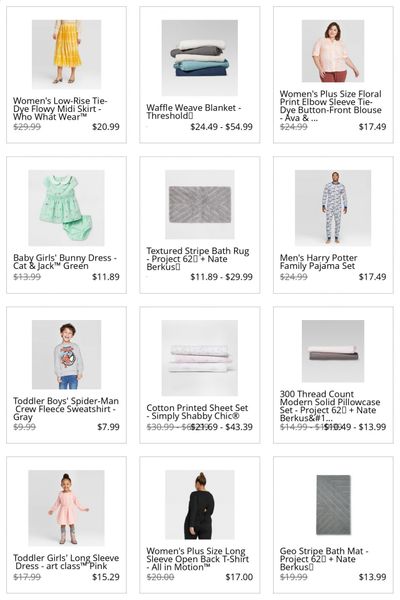Open the yellow tie-dye midi skirt image
This screenshot has height=600, width=400.
67,54
